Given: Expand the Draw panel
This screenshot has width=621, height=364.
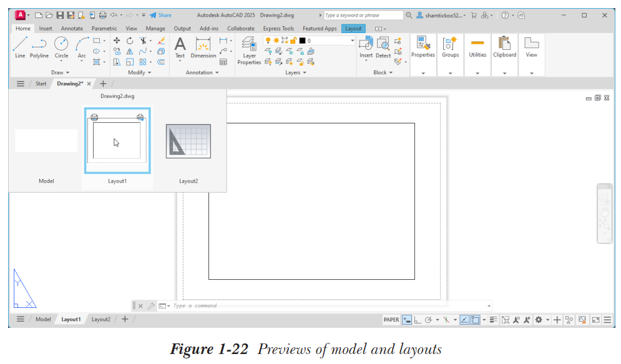Looking at the screenshot, I should 60,72.
